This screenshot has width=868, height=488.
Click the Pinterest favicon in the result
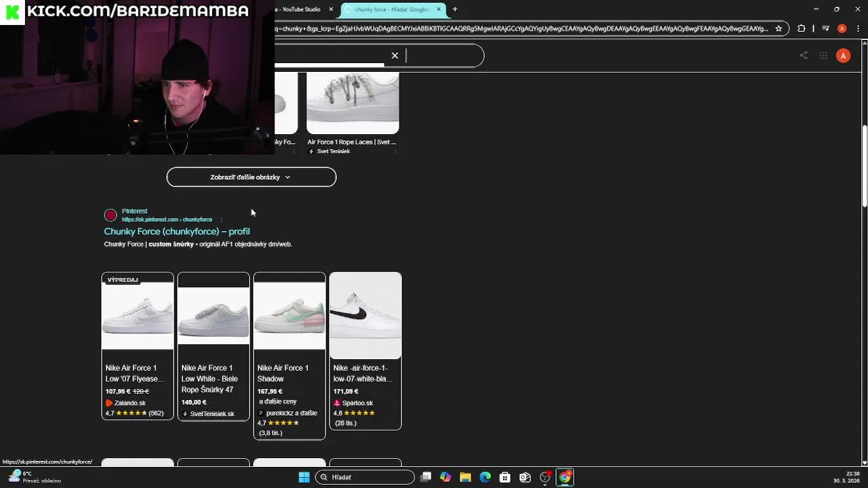(x=111, y=216)
